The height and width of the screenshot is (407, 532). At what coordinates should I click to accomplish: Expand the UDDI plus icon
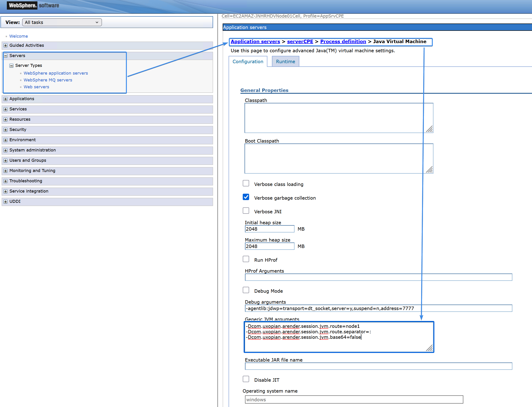(5, 202)
